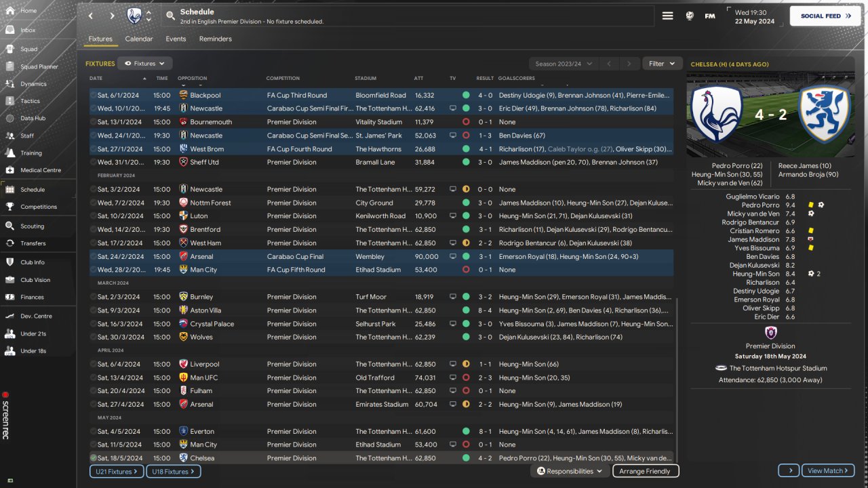The image size is (868, 488).
Task: Click the Tottenham club badge in the top bar
Action: (x=134, y=16)
